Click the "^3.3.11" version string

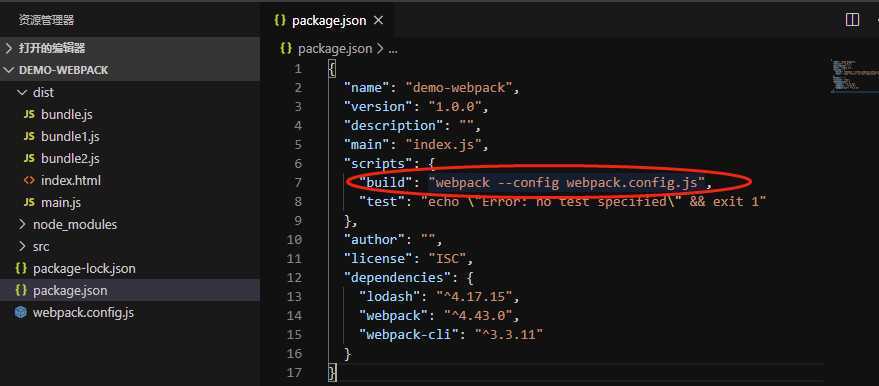pos(508,334)
